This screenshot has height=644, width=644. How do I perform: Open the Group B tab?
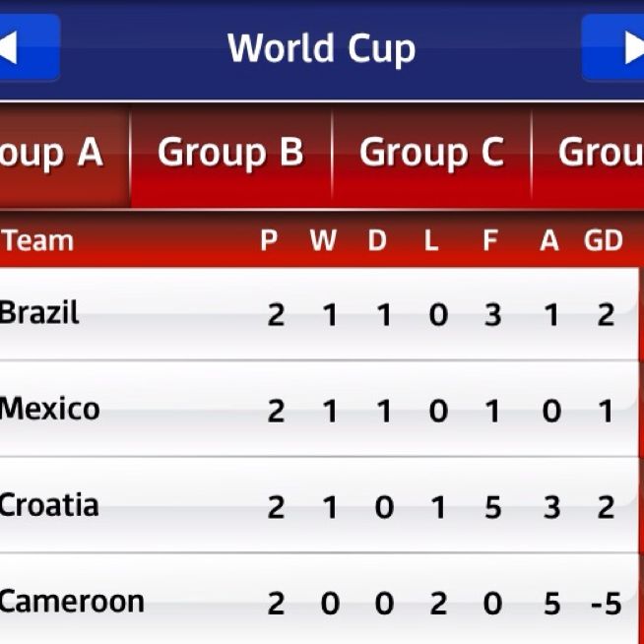[230, 155]
